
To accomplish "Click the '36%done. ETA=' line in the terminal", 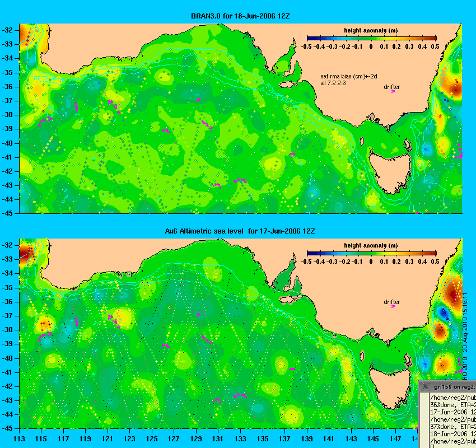I will pyautogui.click(x=453, y=405).
